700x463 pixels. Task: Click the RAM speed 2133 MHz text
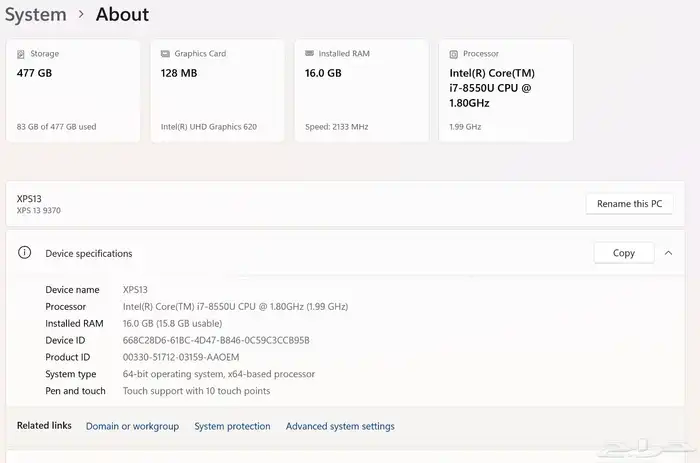336,127
